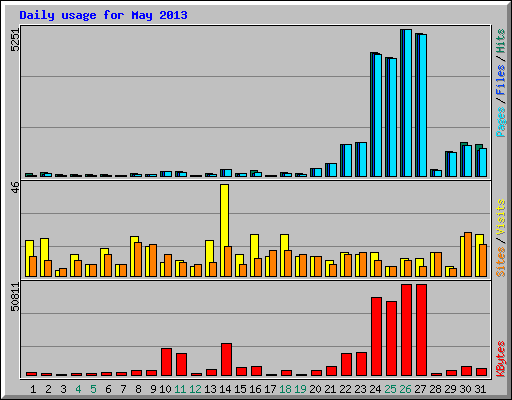Select the tallest cyan hits bar for day 26
Image resolution: width=512 pixels, height=400 pixels.
click(x=408, y=103)
